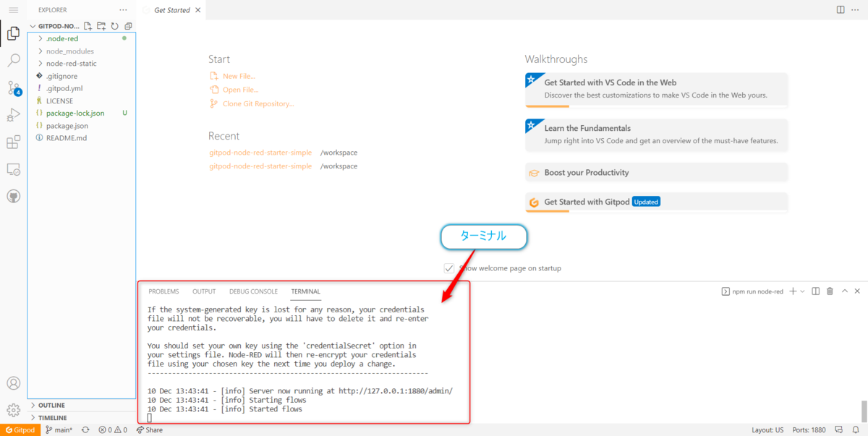
Task: Synchronize changes in status bar
Action: (85, 429)
